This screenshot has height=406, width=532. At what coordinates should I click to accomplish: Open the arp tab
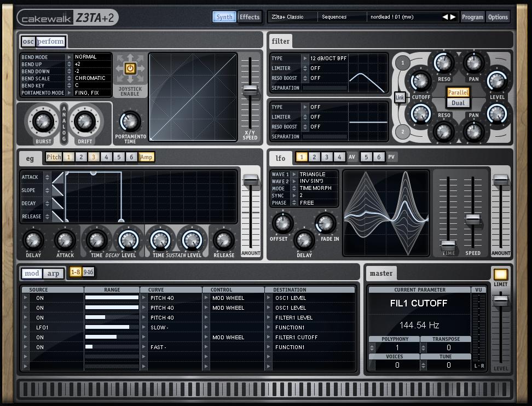click(x=53, y=274)
